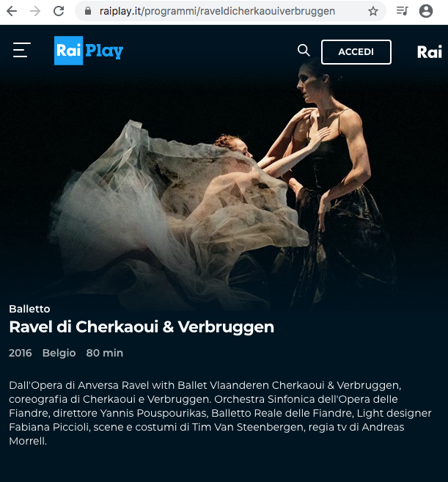Viewport: 448px width, 482px height.
Task: Click the Rai logo at right
Action: 430,52
